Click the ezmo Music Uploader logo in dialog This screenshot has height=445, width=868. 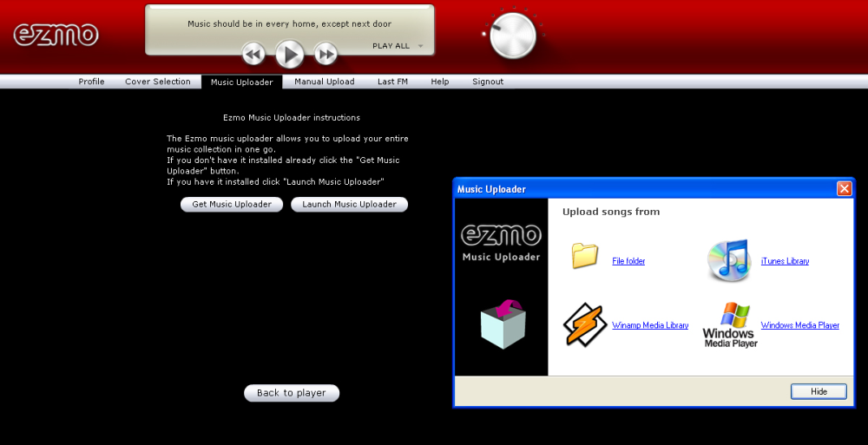tap(501, 242)
